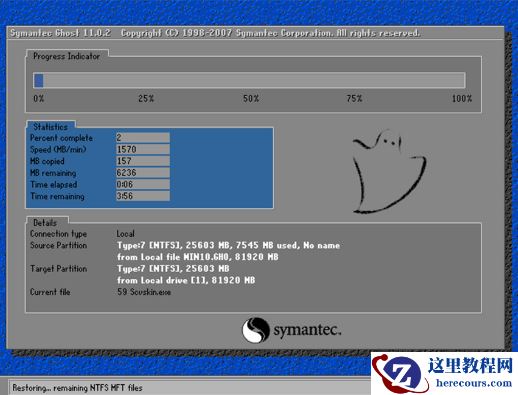Click the Statistics panel title
Viewport: 518px width, 395px height.
point(50,127)
